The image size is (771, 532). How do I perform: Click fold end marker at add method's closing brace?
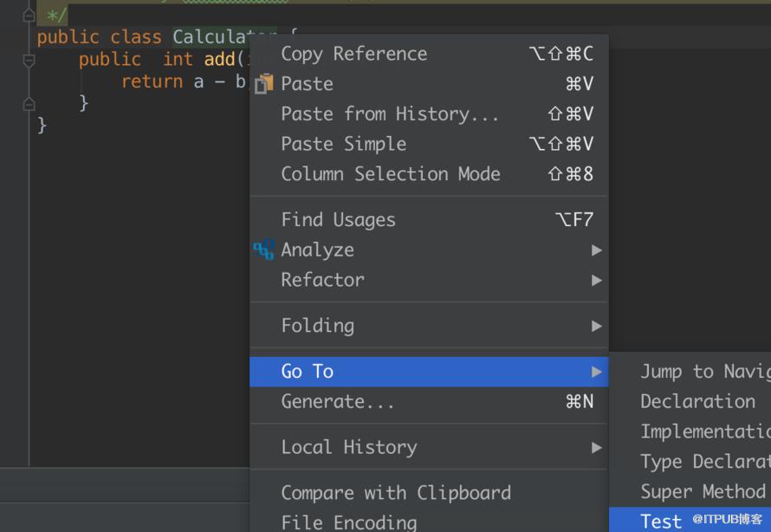[x=29, y=104]
